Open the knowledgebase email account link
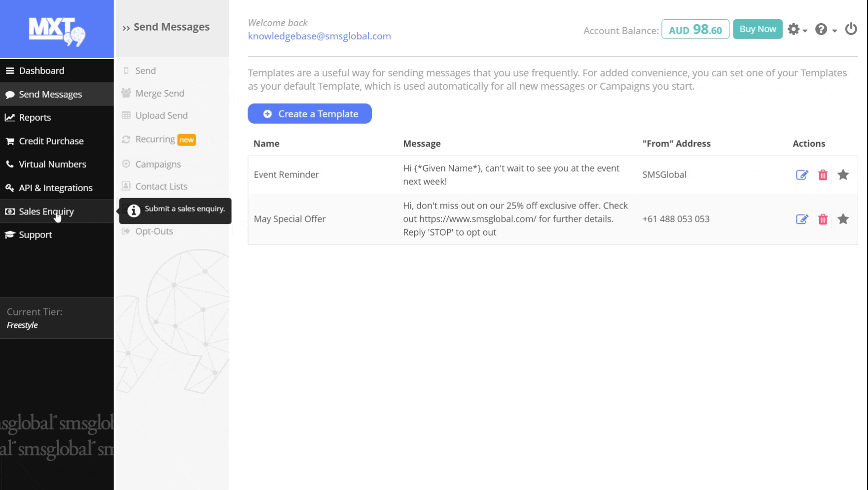This screenshot has width=868, height=490. point(319,36)
